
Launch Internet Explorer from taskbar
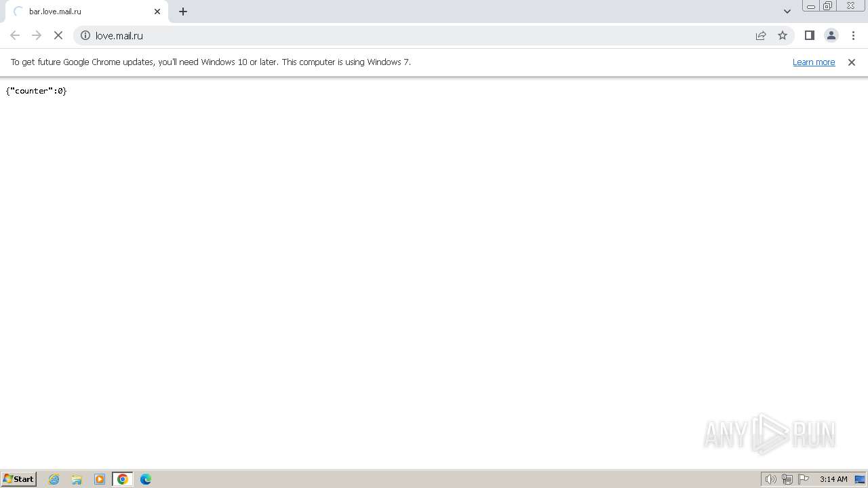[54, 479]
